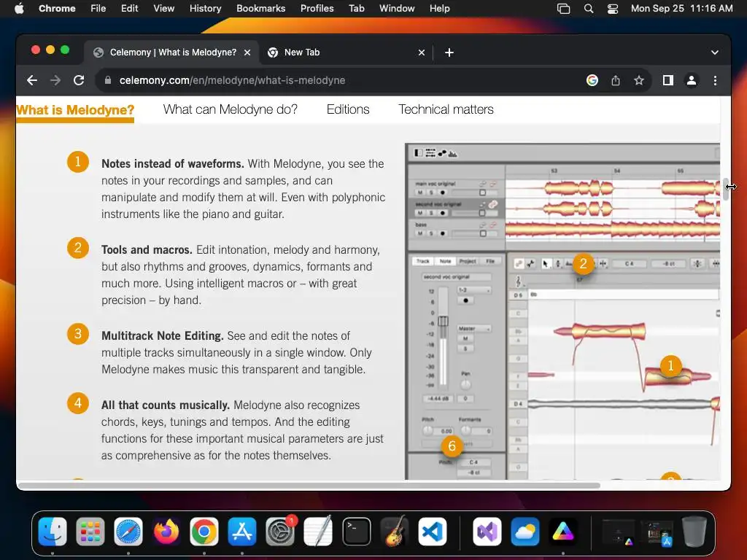The height and width of the screenshot is (560, 747).
Task: Open the Technical matters link
Action: click(x=446, y=109)
